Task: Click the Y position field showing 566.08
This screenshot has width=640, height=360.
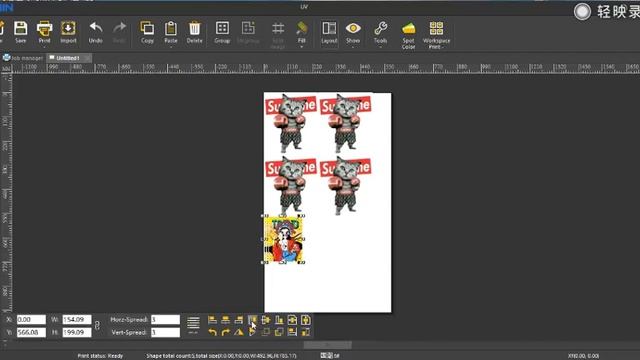Action: point(31,332)
